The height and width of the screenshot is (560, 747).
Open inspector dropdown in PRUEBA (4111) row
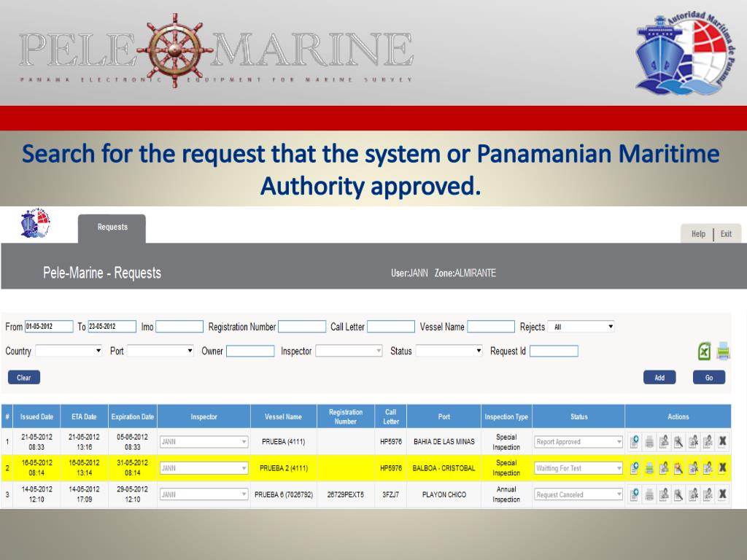click(204, 442)
